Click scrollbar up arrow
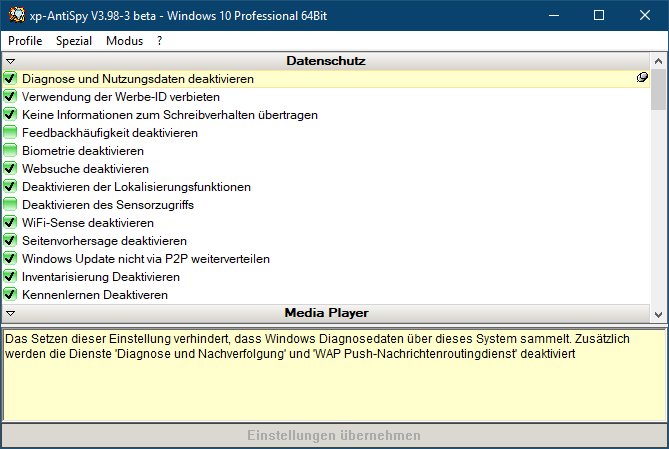This screenshot has width=669, height=449. (658, 61)
